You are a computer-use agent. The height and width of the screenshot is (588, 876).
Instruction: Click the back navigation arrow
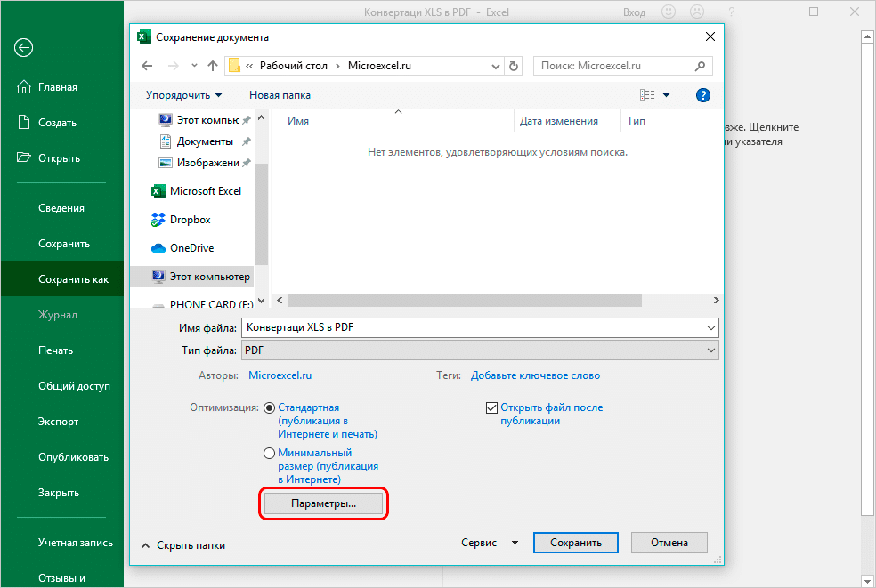pyautogui.click(x=147, y=65)
